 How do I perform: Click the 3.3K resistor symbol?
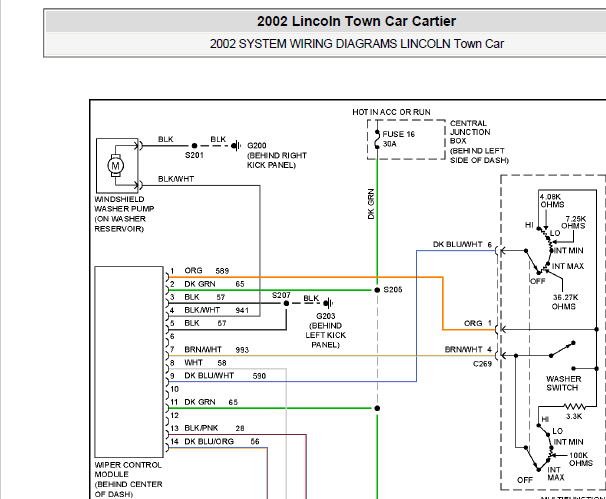[574, 407]
